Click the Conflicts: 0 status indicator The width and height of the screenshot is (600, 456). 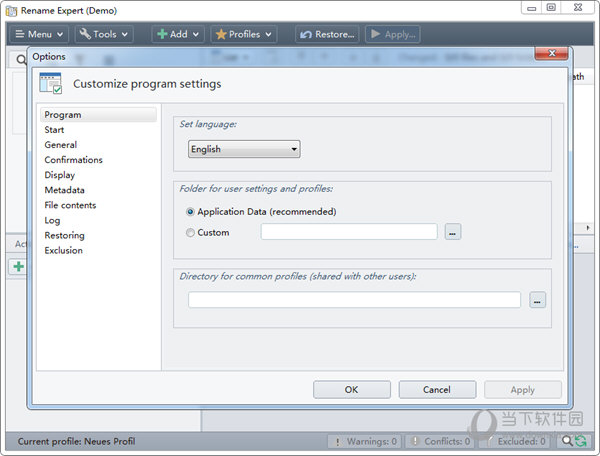[x=440, y=441]
